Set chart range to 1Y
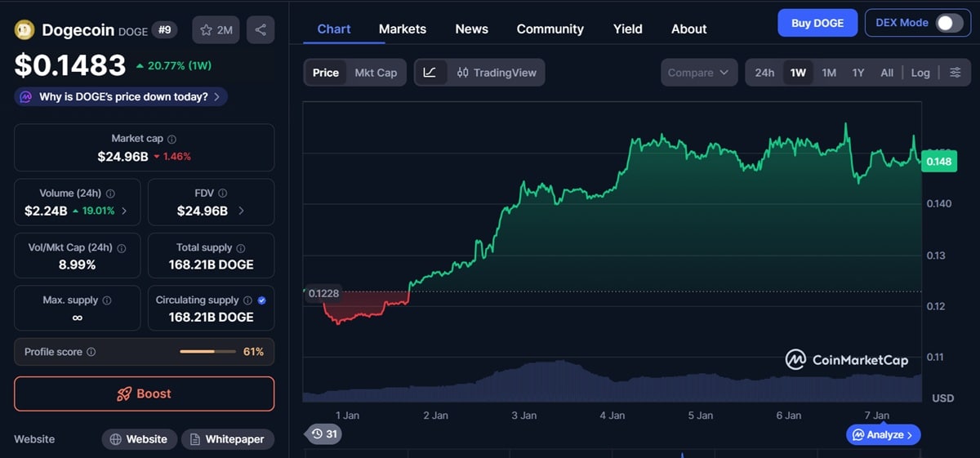 tap(858, 73)
